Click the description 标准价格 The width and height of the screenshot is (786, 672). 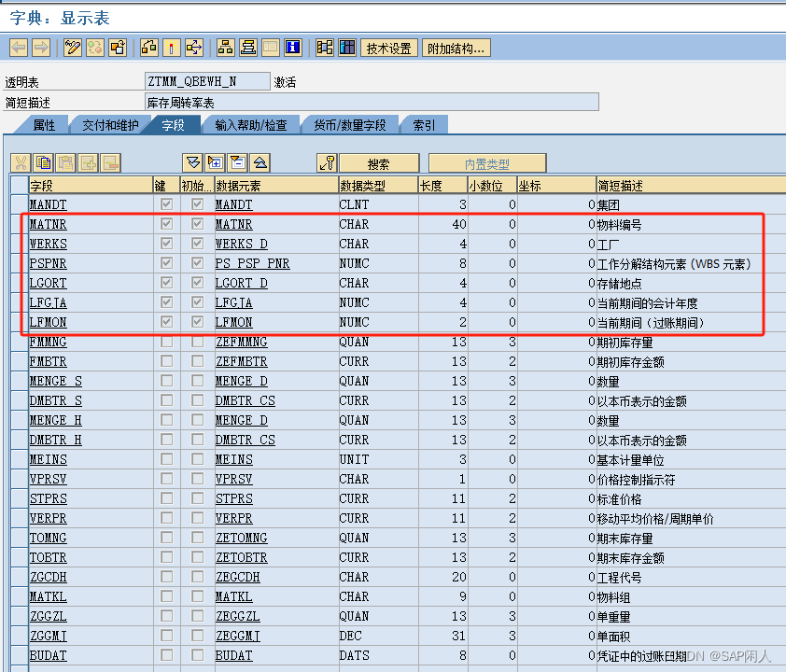pos(619,499)
